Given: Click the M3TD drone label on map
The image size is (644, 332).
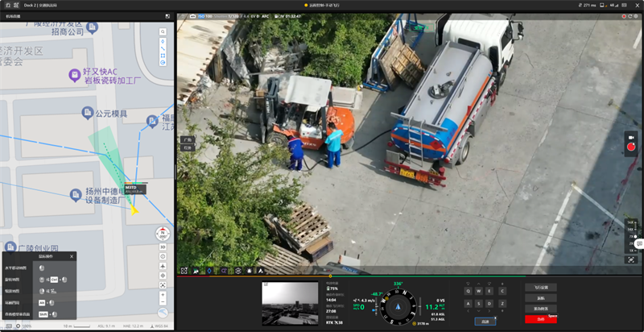Looking at the screenshot, I should pyautogui.click(x=130, y=188).
